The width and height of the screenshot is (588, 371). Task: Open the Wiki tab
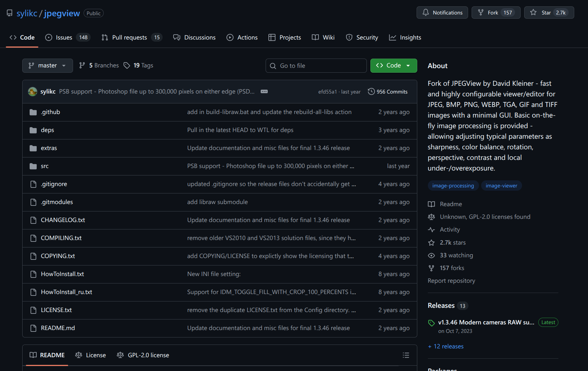(x=323, y=37)
